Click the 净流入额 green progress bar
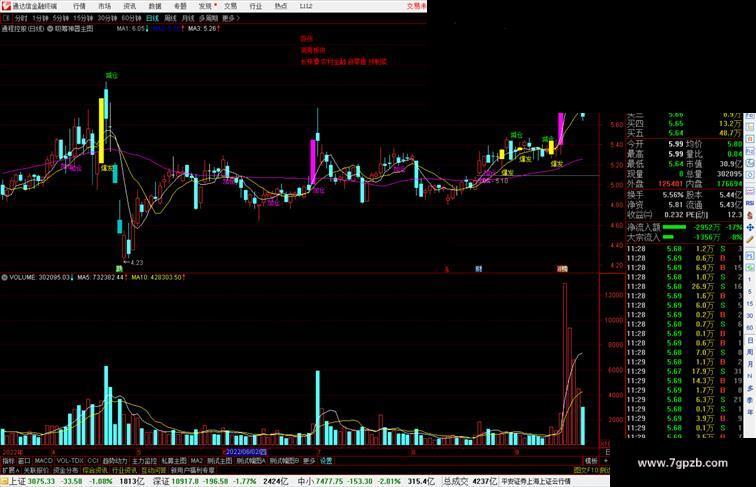The image size is (756, 487). tap(674, 227)
